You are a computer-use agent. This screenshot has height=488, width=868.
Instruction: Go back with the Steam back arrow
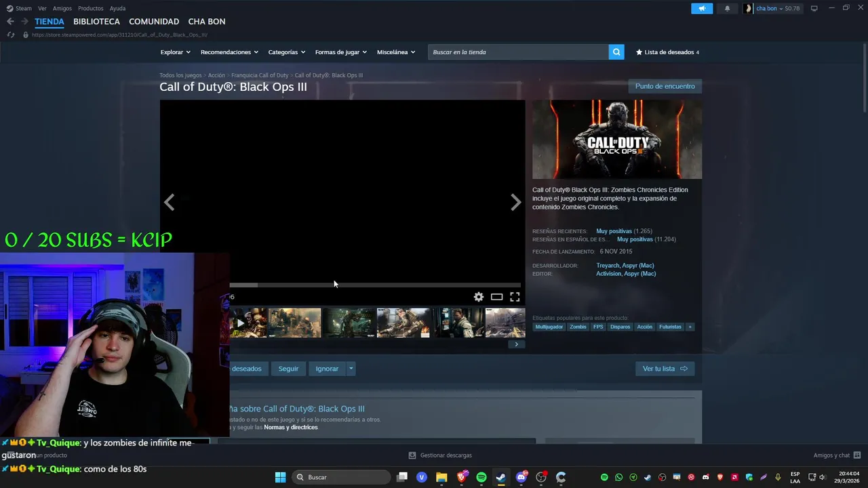(x=10, y=22)
